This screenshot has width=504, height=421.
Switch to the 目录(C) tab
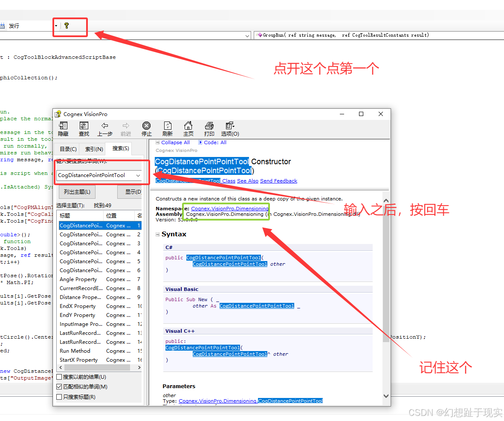click(68, 149)
